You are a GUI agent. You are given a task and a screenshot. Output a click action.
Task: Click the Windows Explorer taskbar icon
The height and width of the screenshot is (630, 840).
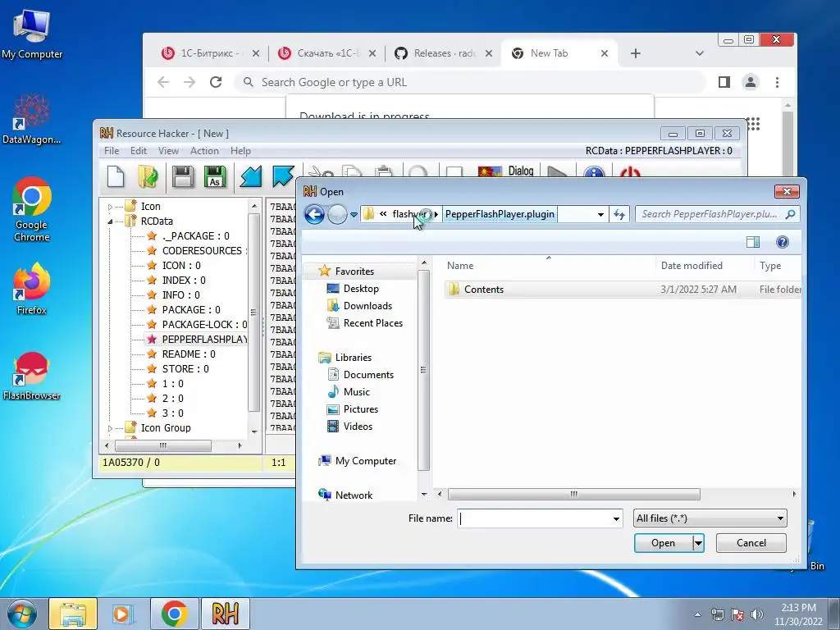[x=73, y=614]
